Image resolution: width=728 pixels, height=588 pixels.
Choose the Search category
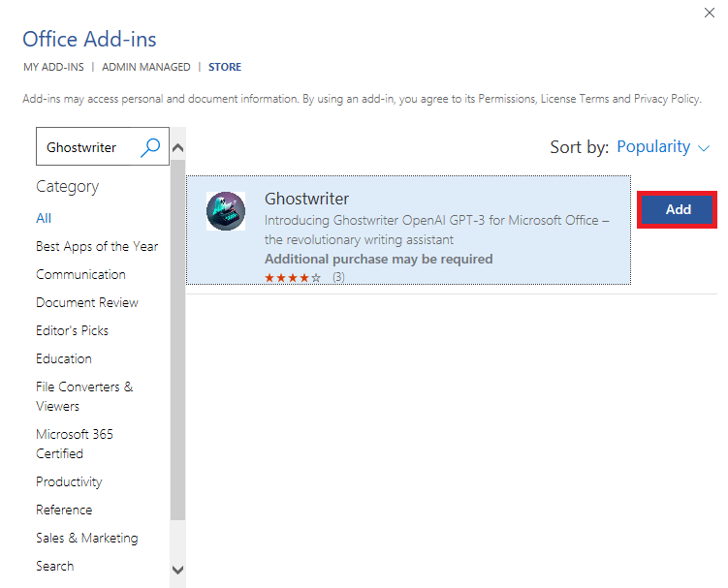click(55, 566)
